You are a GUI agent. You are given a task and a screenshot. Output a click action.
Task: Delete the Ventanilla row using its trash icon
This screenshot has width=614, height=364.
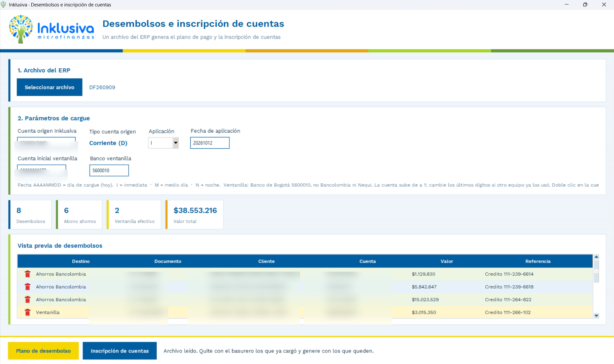click(28, 312)
